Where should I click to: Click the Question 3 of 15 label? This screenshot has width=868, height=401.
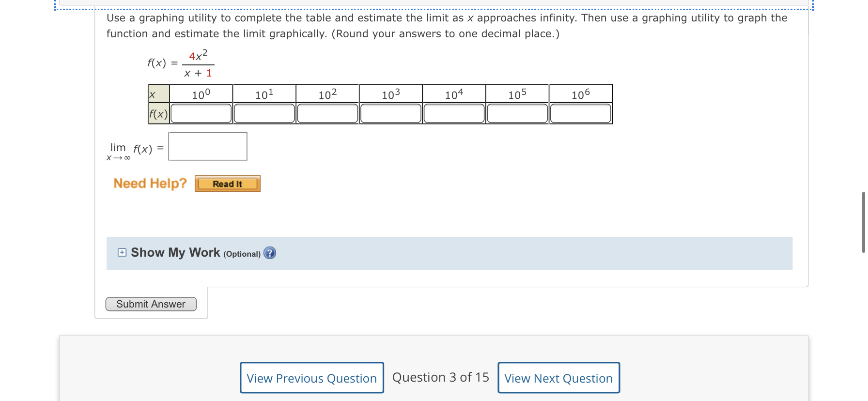point(440,377)
